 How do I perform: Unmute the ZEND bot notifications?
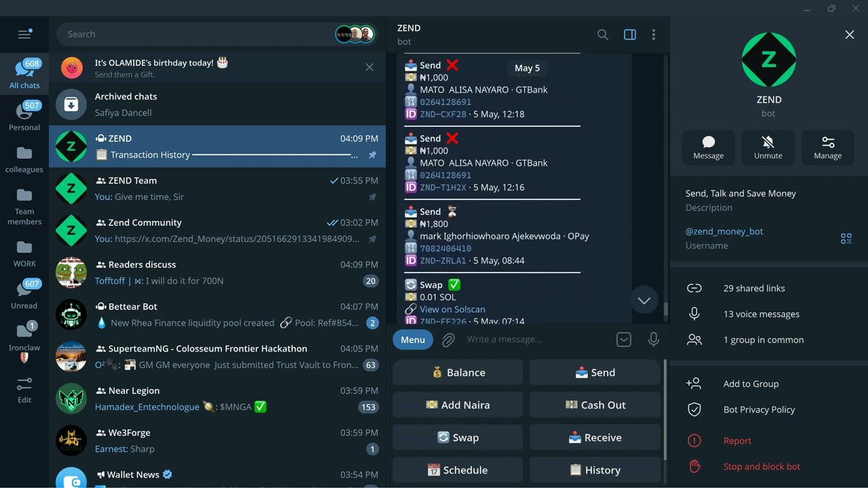point(768,146)
